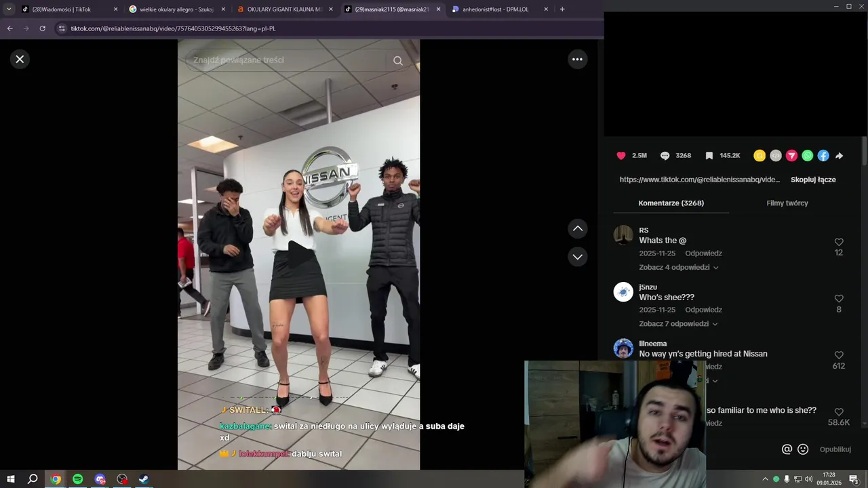Click the search magnifier in video search bar
This screenshot has height=488, width=868.
(398, 60)
